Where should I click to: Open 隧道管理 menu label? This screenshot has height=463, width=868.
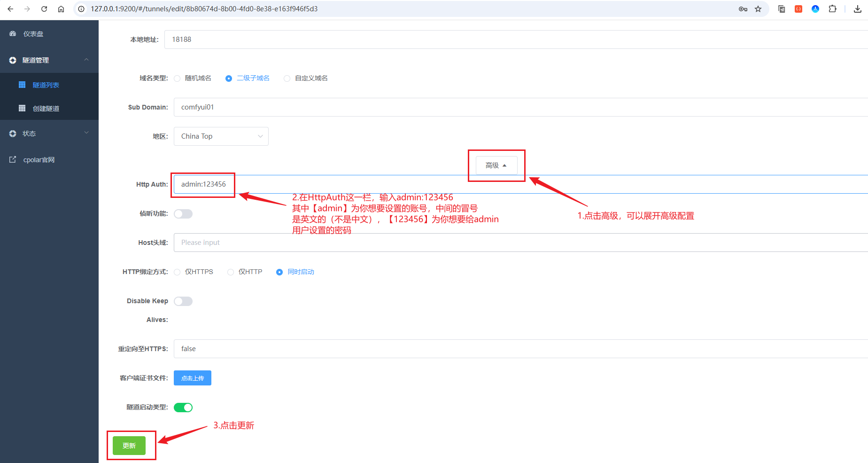coord(36,60)
